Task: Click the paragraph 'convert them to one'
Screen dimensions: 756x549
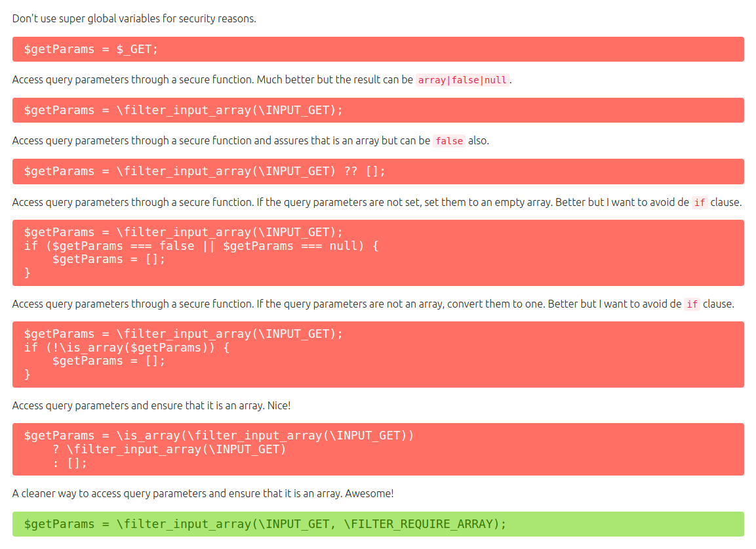Action: [373, 304]
